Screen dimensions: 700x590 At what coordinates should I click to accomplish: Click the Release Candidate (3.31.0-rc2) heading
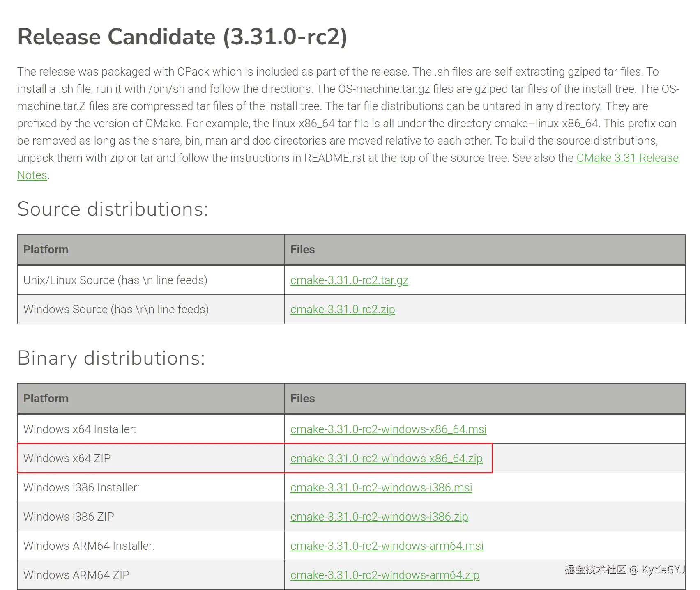182,37
